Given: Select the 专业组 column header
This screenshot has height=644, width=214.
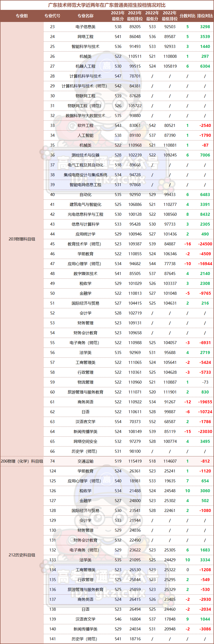Looking at the screenshot, I should (22, 16).
